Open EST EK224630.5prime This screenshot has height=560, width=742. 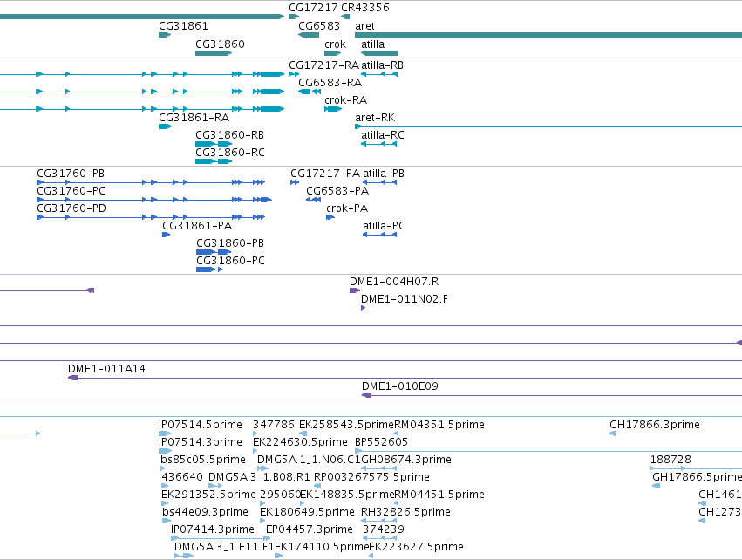coord(300,442)
